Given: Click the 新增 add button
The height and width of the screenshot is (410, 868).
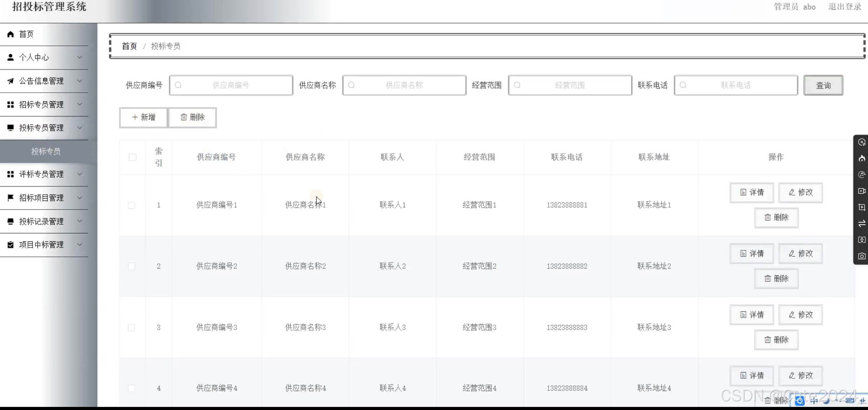Looking at the screenshot, I should 143,117.
